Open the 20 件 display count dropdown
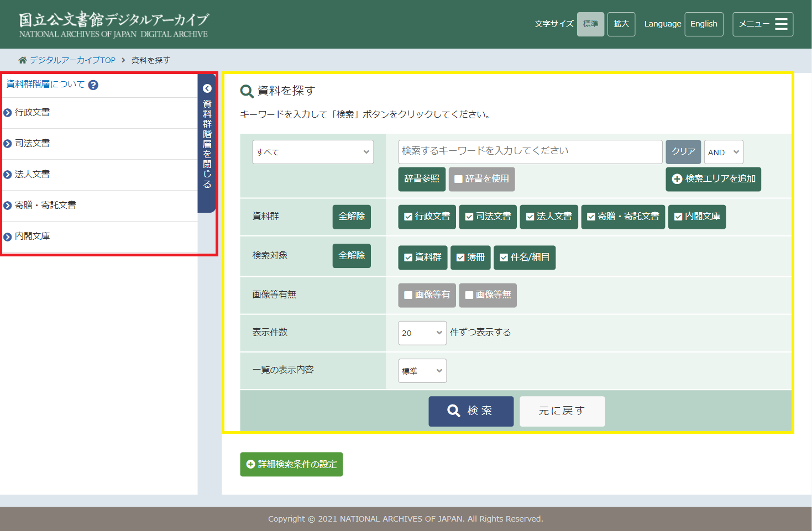Image resolution: width=812 pixels, height=531 pixels. [x=422, y=333]
